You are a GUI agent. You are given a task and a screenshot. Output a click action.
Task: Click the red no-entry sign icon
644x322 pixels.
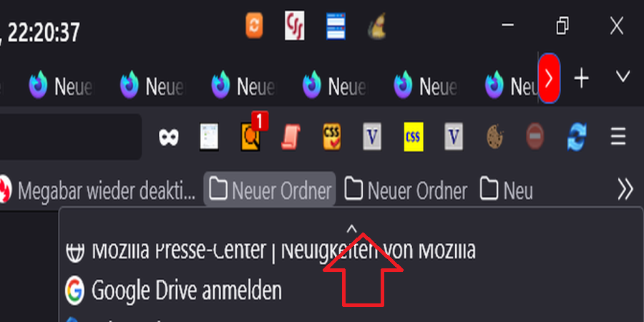point(535,137)
